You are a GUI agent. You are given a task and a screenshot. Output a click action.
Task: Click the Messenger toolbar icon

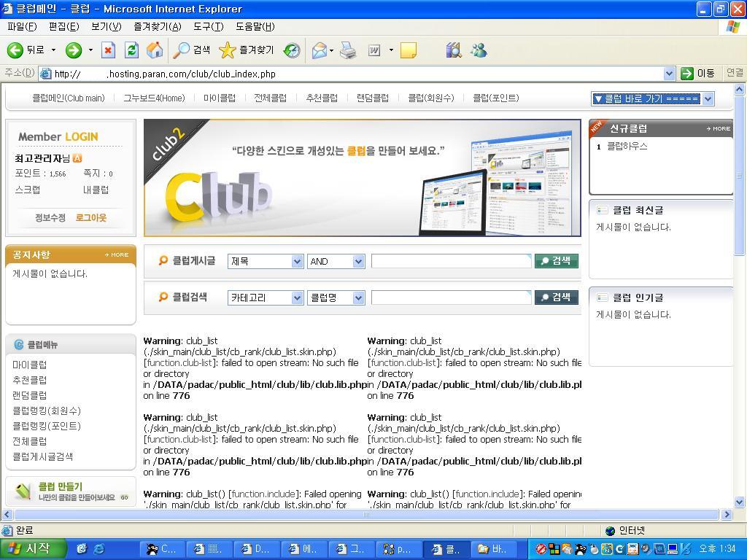point(479,50)
